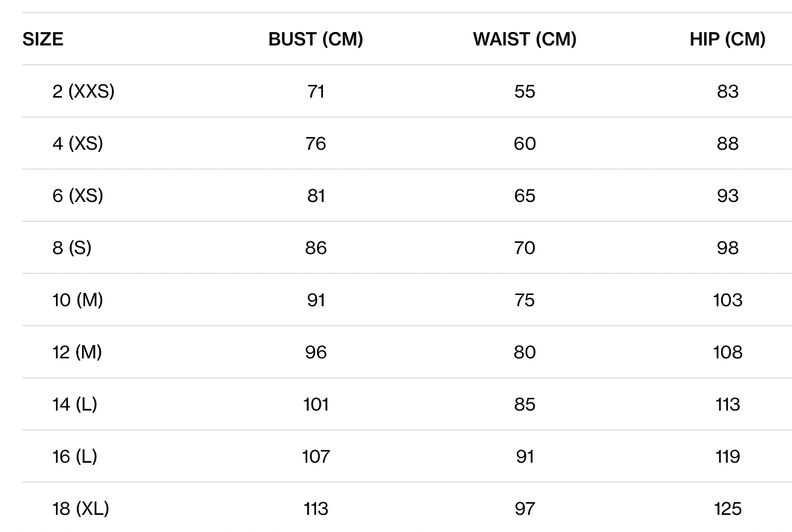Select the first 4 (XS) size label
Viewport: 792px width, 532px height.
coord(78,144)
